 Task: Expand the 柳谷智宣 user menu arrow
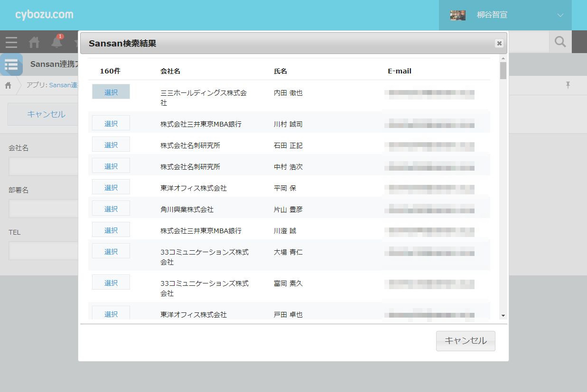(x=560, y=15)
